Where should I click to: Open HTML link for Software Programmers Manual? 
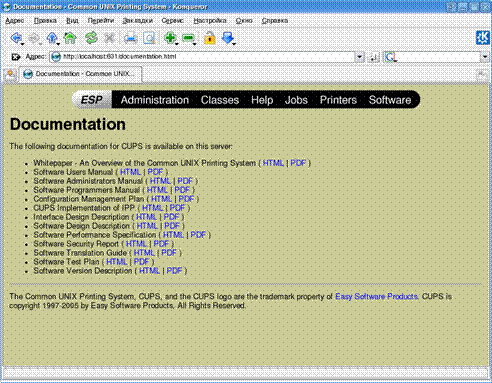[157, 190]
